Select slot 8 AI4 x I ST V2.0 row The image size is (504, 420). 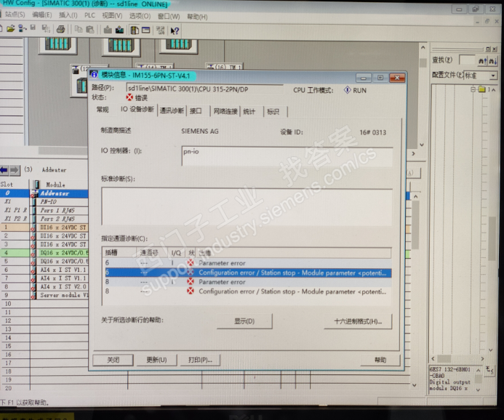pos(44,287)
